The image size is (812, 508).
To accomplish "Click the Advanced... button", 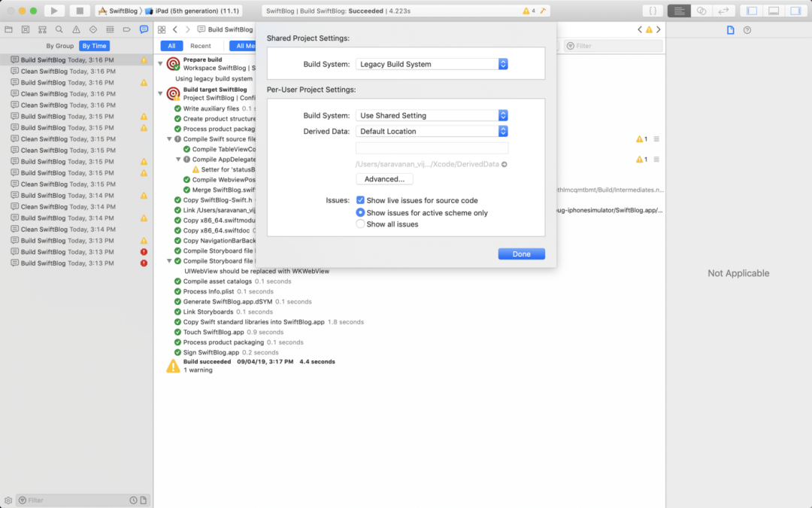I will [384, 179].
